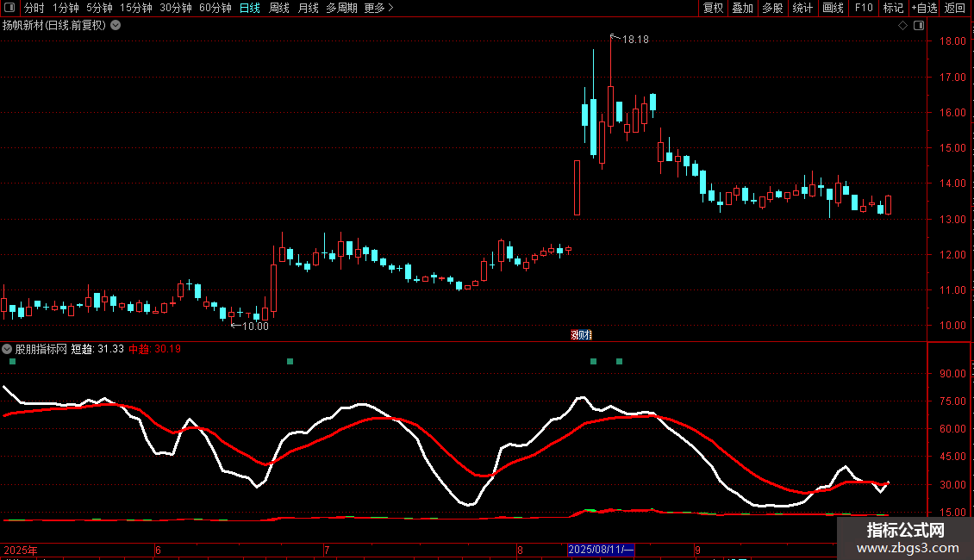
Task: Click the 90.00 indicator axis label
Action: pos(952,374)
